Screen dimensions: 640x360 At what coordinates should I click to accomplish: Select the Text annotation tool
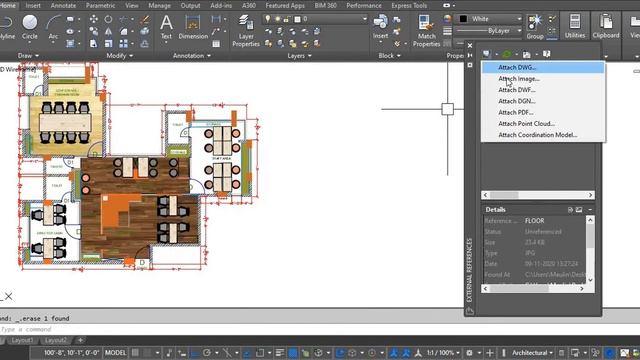166,27
